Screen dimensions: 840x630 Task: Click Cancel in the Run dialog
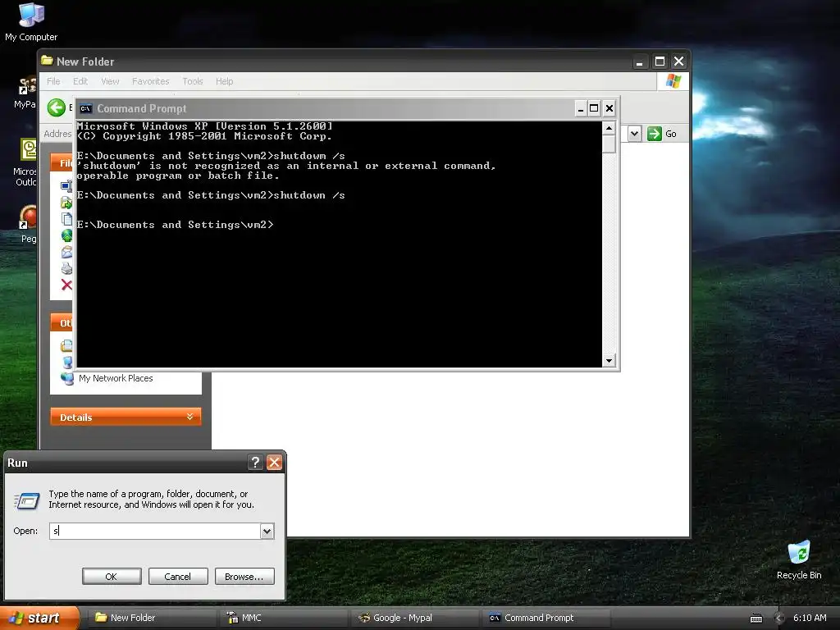[x=178, y=577]
